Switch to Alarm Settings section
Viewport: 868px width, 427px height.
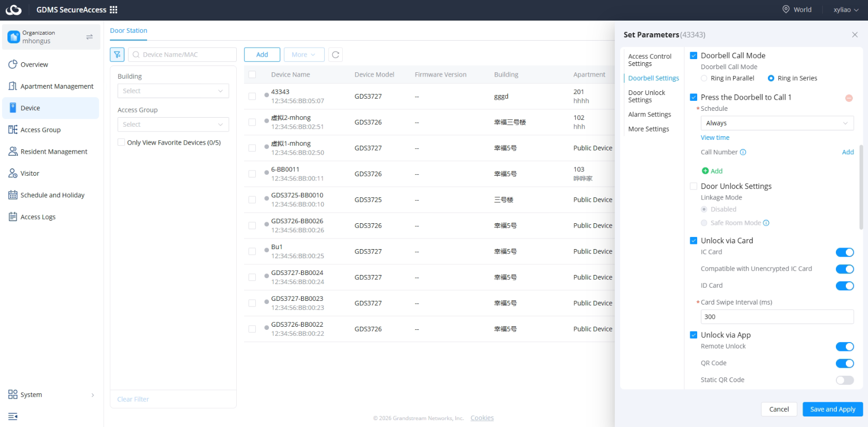coord(650,115)
